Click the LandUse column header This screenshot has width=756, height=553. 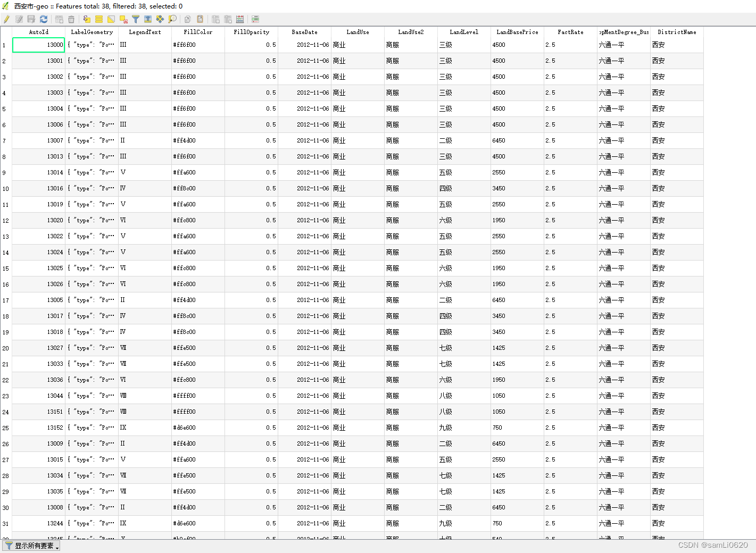click(358, 32)
